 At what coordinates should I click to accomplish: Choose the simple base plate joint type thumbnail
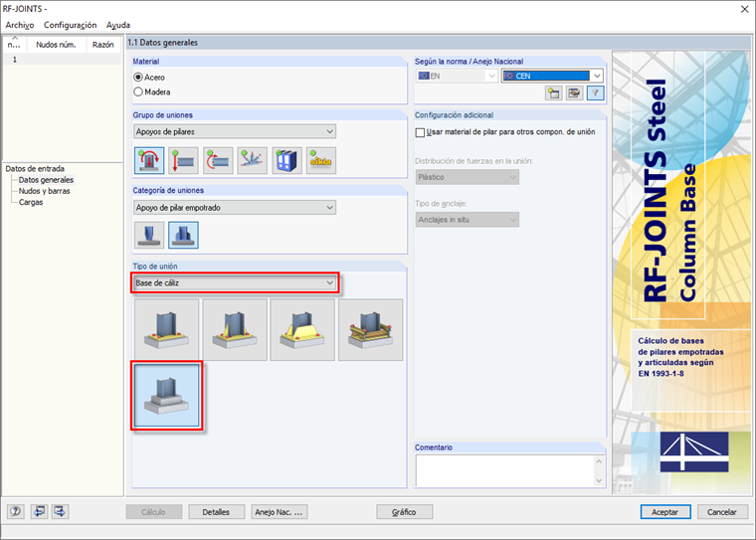[166, 330]
